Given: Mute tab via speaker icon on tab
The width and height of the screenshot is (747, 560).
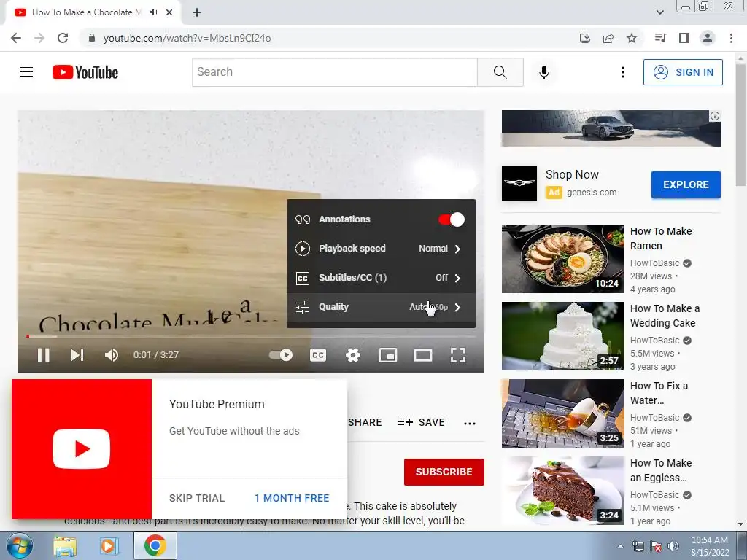Looking at the screenshot, I should click(x=153, y=12).
